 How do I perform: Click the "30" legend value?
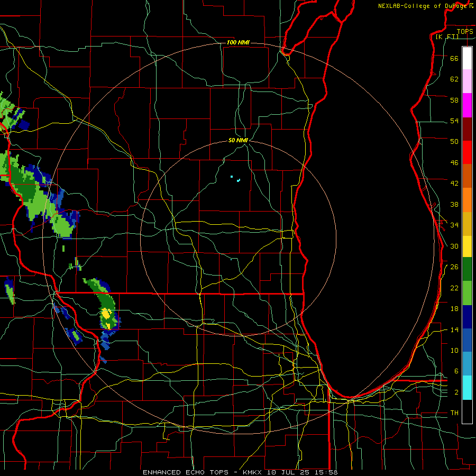point(454,246)
